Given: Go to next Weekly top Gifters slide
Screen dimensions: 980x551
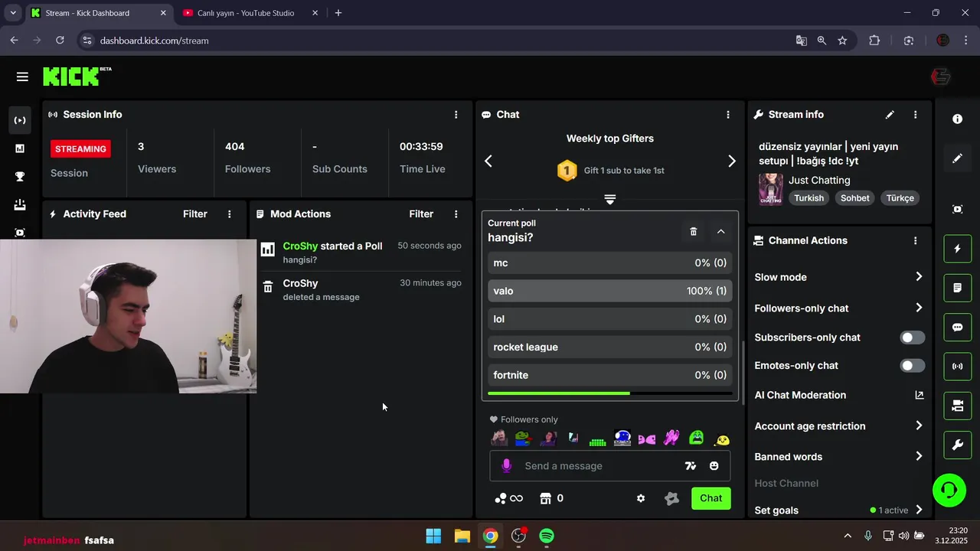Looking at the screenshot, I should pyautogui.click(x=731, y=161).
